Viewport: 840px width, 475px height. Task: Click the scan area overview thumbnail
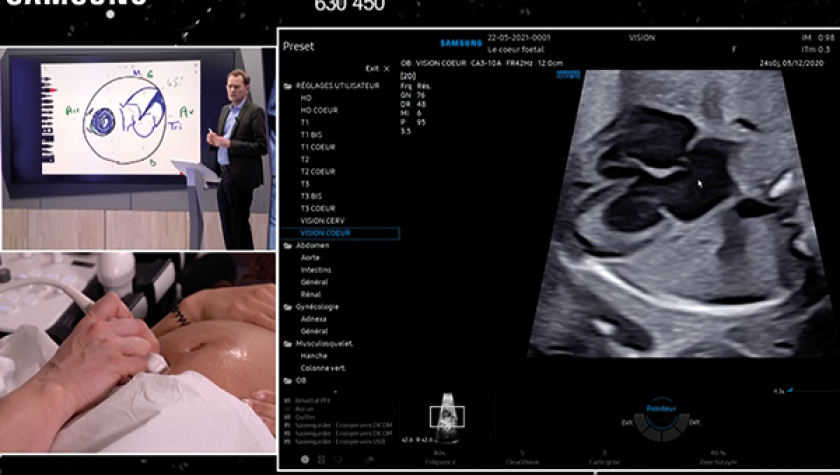pyautogui.click(x=447, y=418)
